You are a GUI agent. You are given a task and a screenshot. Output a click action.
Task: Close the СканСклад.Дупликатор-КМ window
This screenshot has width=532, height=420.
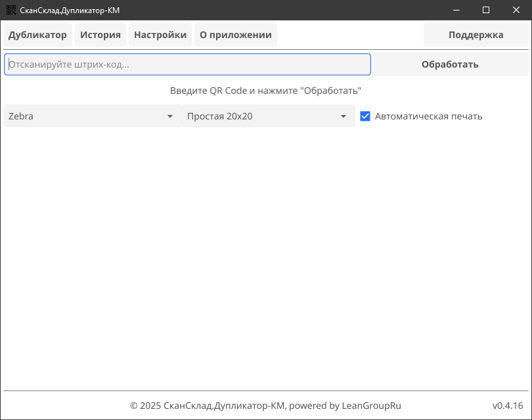click(x=516, y=10)
